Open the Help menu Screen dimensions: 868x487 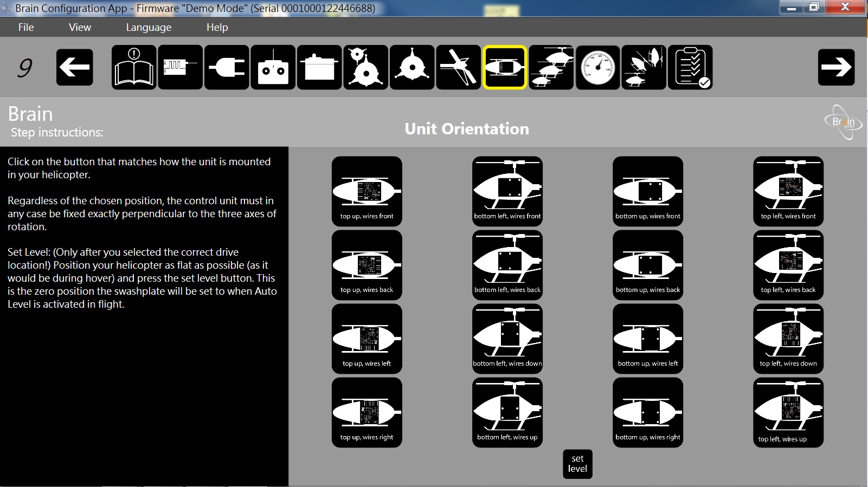(217, 27)
